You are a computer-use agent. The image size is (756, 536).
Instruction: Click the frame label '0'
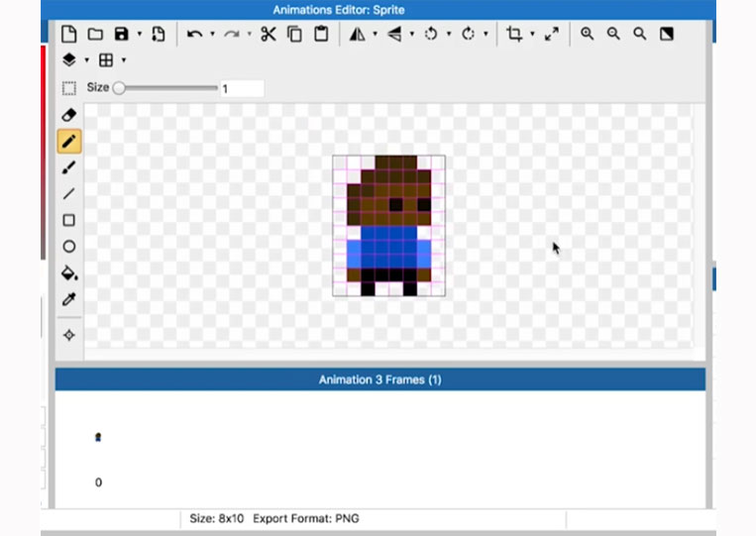click(x=98, y=482)
